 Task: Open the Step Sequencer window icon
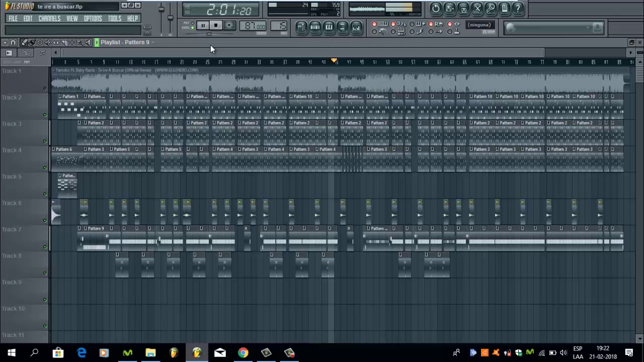(x=315, y=27)
